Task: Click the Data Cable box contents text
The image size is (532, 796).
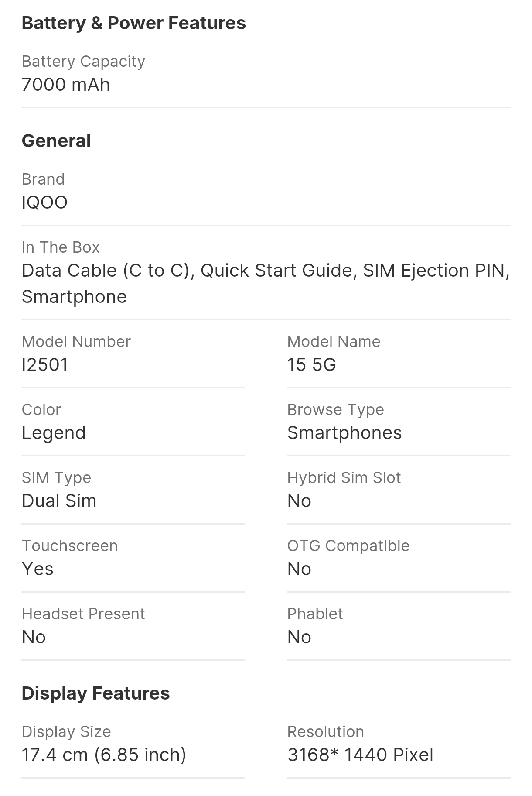Action: [x=266, y=284]
